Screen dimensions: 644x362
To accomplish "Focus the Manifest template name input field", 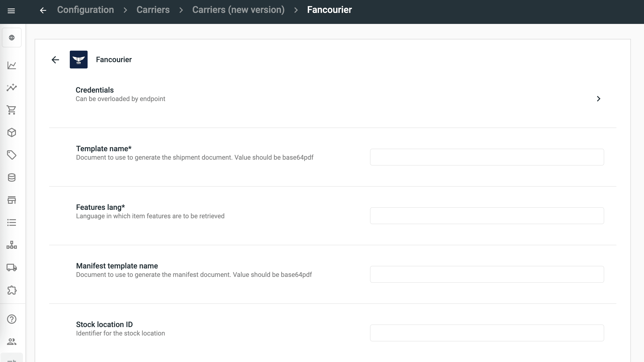I will click(487, 274).
